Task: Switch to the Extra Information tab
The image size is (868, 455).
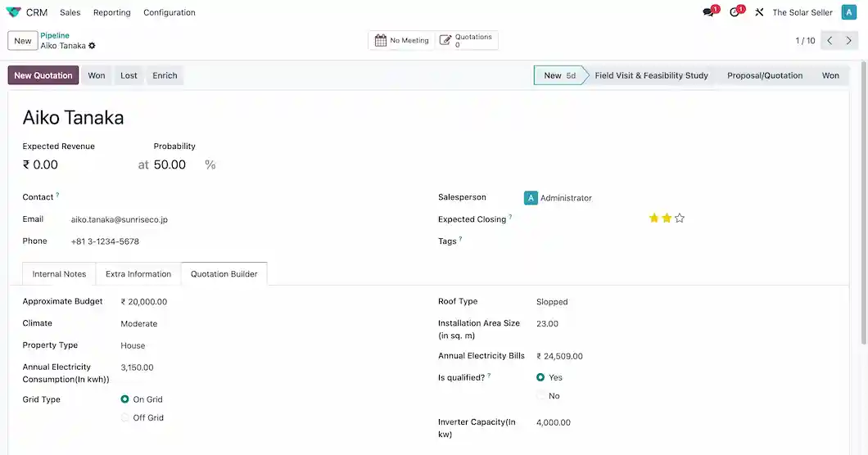Action: click(x=138, y=274)
